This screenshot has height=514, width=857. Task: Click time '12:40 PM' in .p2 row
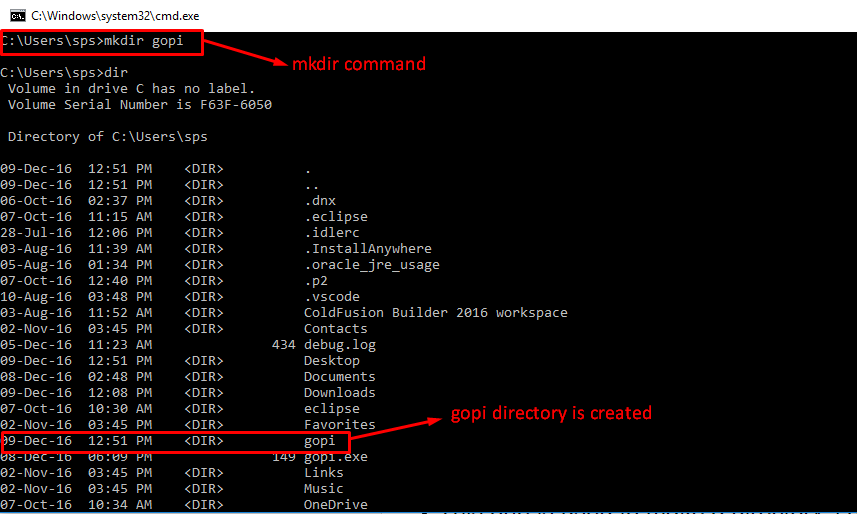(x=120, y=281)
